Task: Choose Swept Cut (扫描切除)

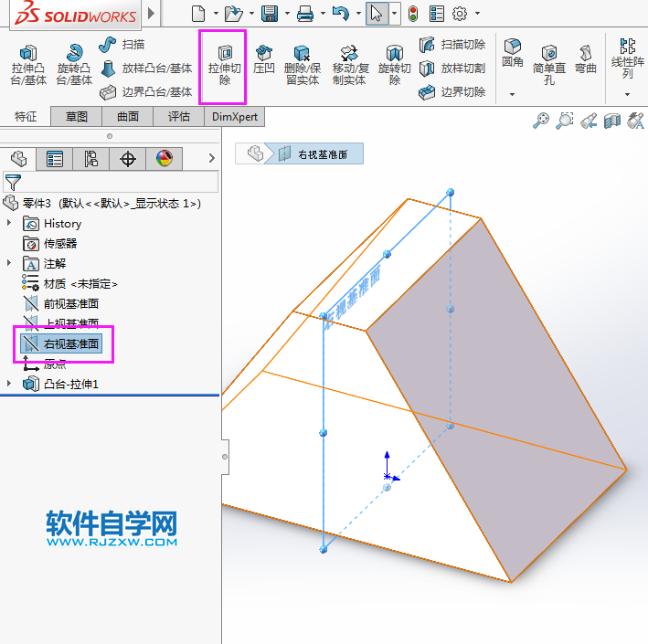Action: pyautogui.click(x=452, y=45)
